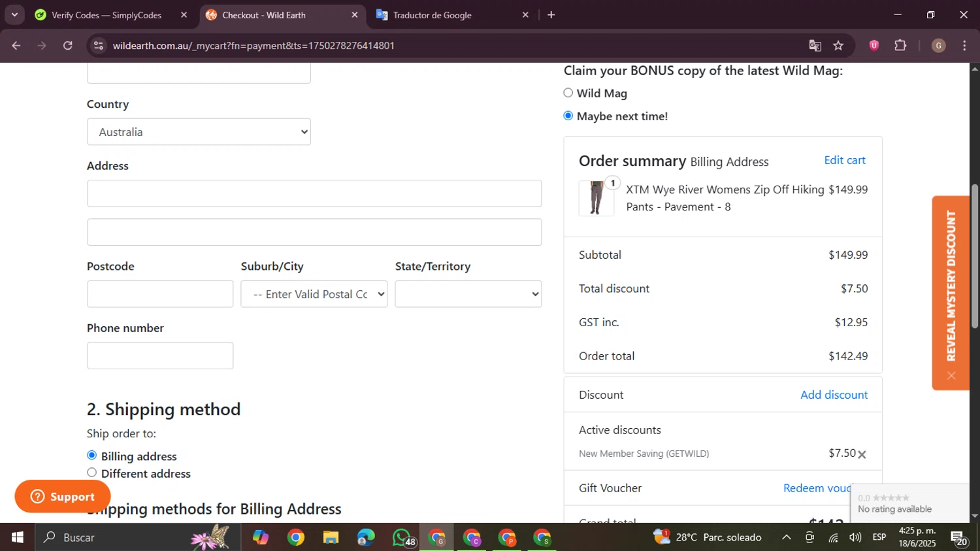The height and width of the screenshot is (551, 980).
Task: Click the Add discount link
Action: point(834,395)
